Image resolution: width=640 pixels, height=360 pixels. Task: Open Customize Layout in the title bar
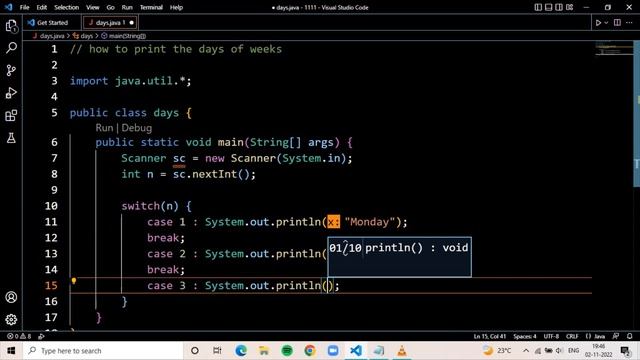[x=570, y=7]
